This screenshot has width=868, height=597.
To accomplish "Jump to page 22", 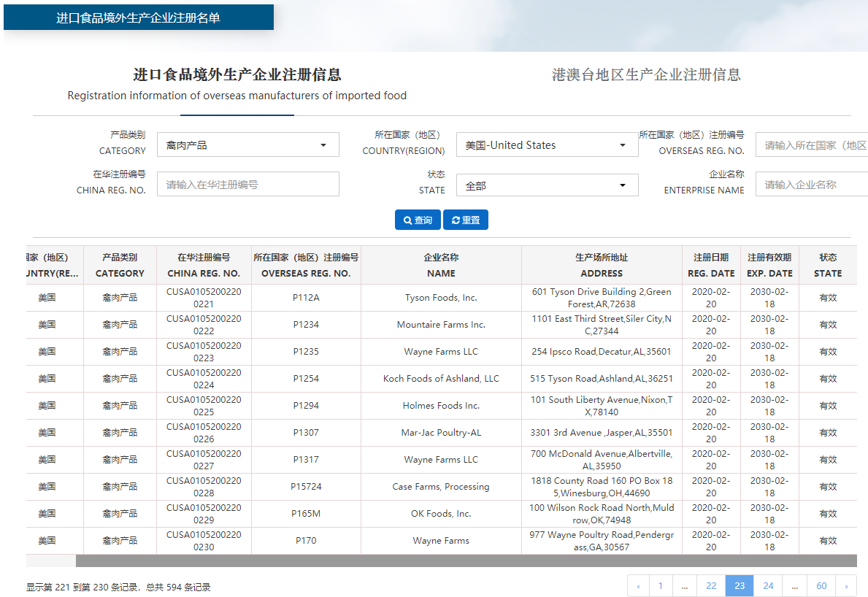I will point(711,585).
